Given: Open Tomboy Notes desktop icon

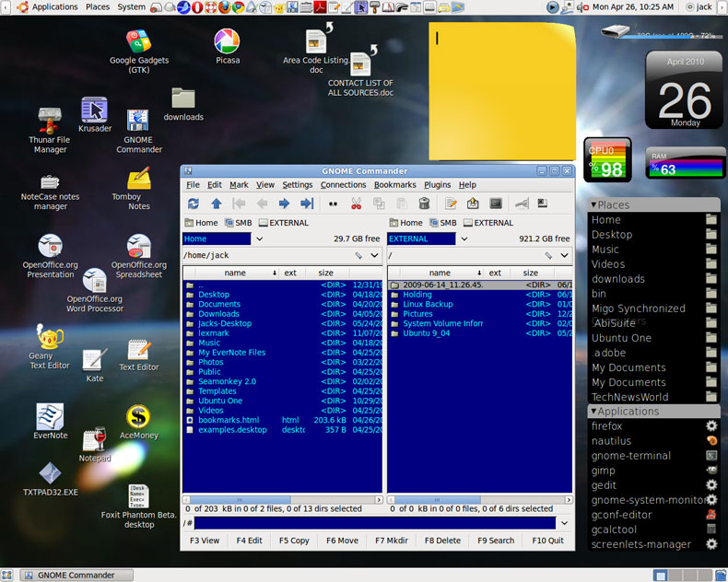Looking at the screenshot, I should click(x=138, y=188).
